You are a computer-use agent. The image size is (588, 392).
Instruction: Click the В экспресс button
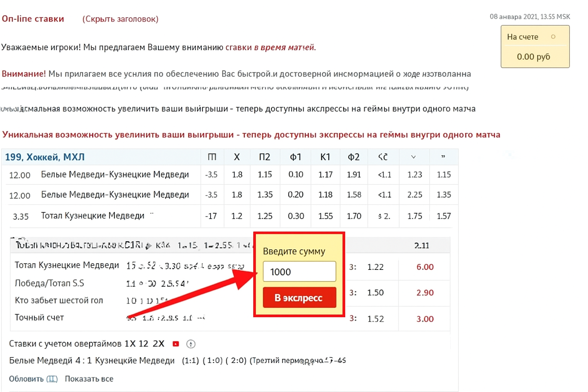coord(299,297)
